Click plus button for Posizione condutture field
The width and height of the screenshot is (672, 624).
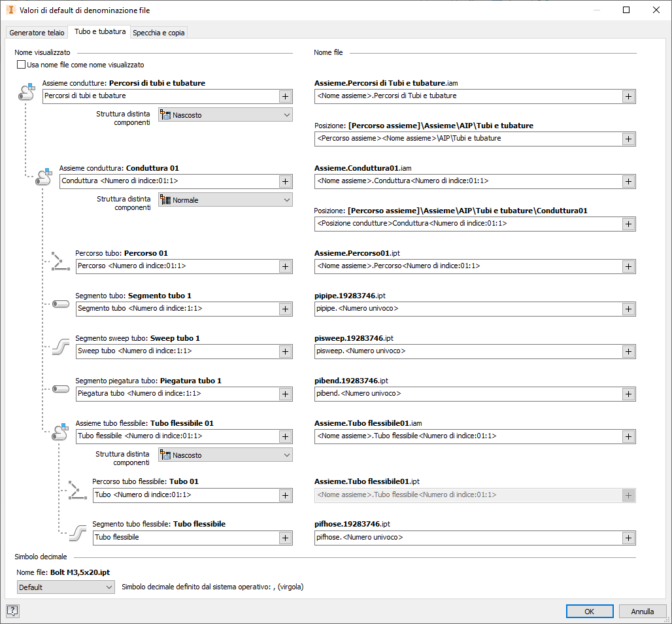point(628,224)
